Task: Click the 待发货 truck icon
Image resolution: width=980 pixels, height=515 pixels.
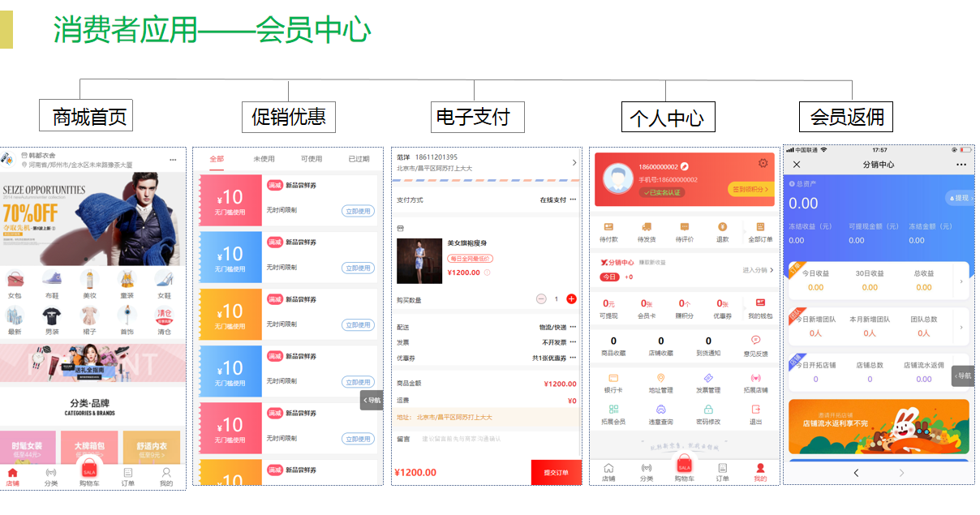Action: pyautogui.click(x=647, y=228)
